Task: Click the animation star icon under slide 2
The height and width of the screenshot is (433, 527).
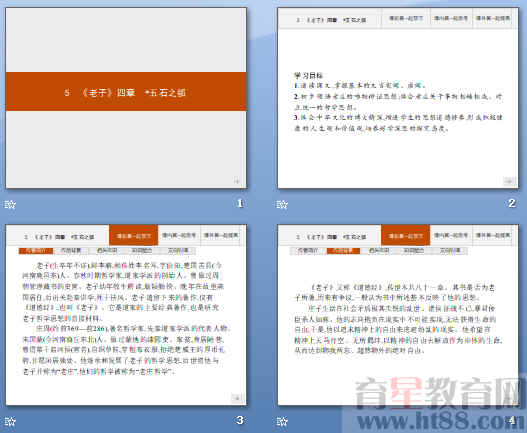Action: (x=282, y=204)
